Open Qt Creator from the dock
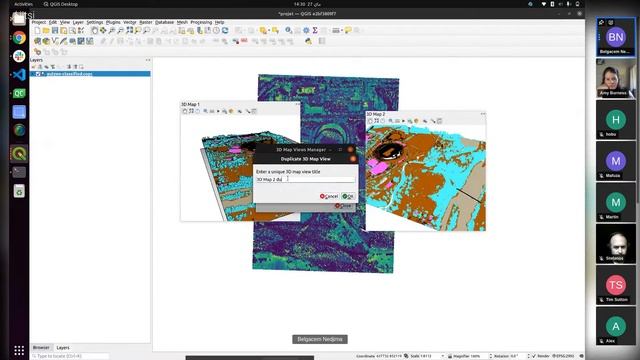The height and width of the screenshot is (360, 640). click(19, 93)
